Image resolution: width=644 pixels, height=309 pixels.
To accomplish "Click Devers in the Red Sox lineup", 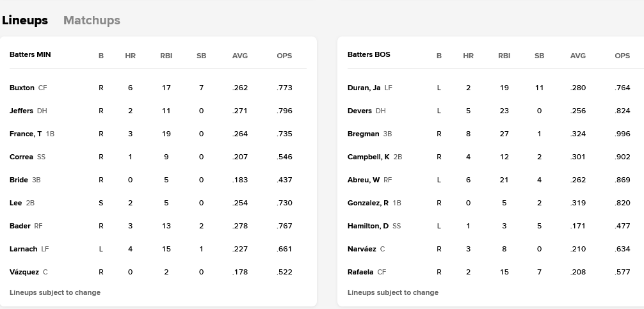I will pos(359,111).
